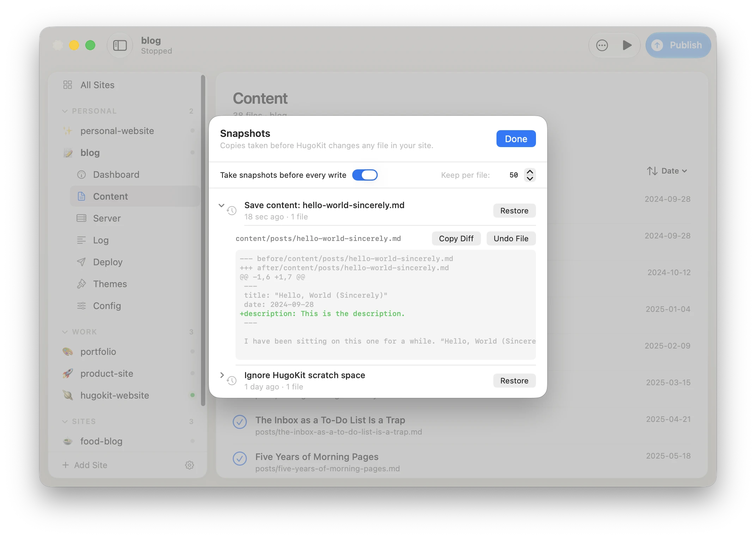This screenshot has height=539, width=756.
Task: Click the blog site title in toolbar
Action: [x=151, y=41]
